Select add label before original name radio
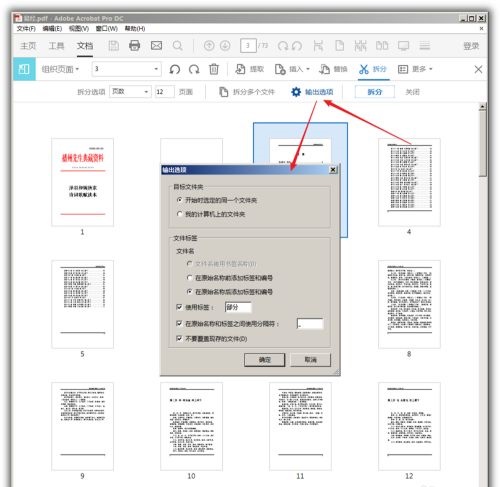The height and width of the screenshot is (487, 500). click(190, 278)
